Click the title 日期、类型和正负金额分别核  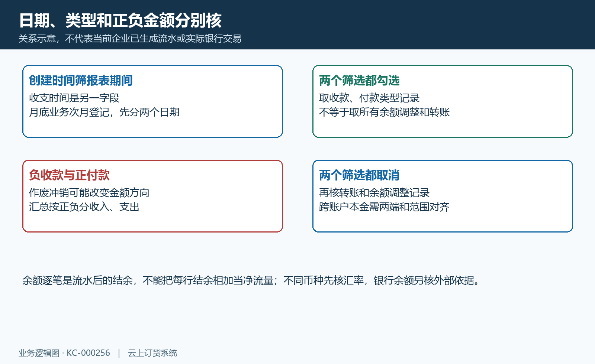[x=120, y=20]
